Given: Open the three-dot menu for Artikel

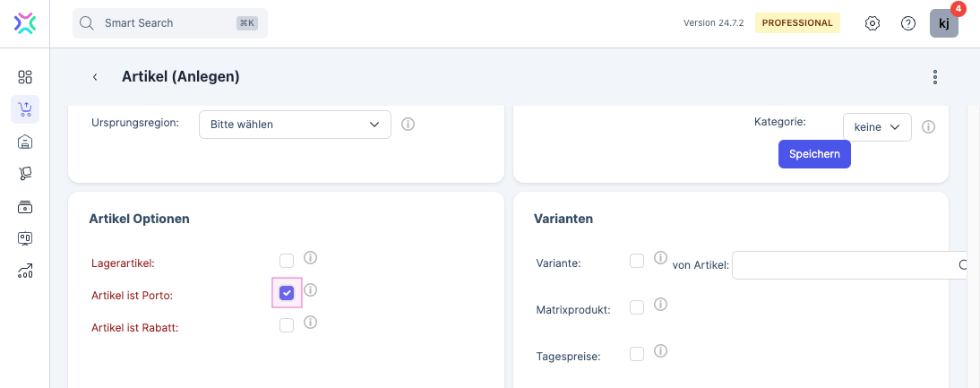Looking at the screenshot, I should (934, 77).
